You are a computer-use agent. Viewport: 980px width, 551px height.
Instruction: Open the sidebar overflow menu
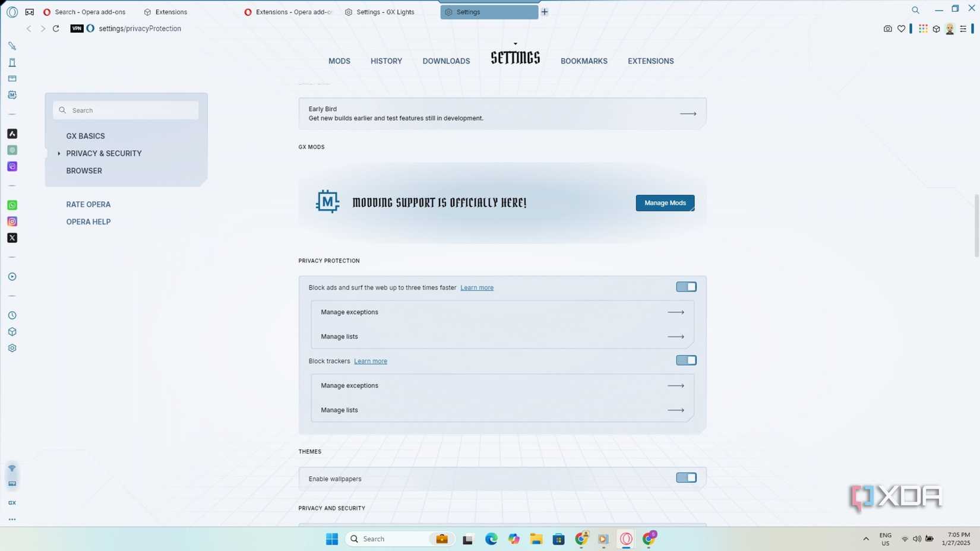click(12, 519)
